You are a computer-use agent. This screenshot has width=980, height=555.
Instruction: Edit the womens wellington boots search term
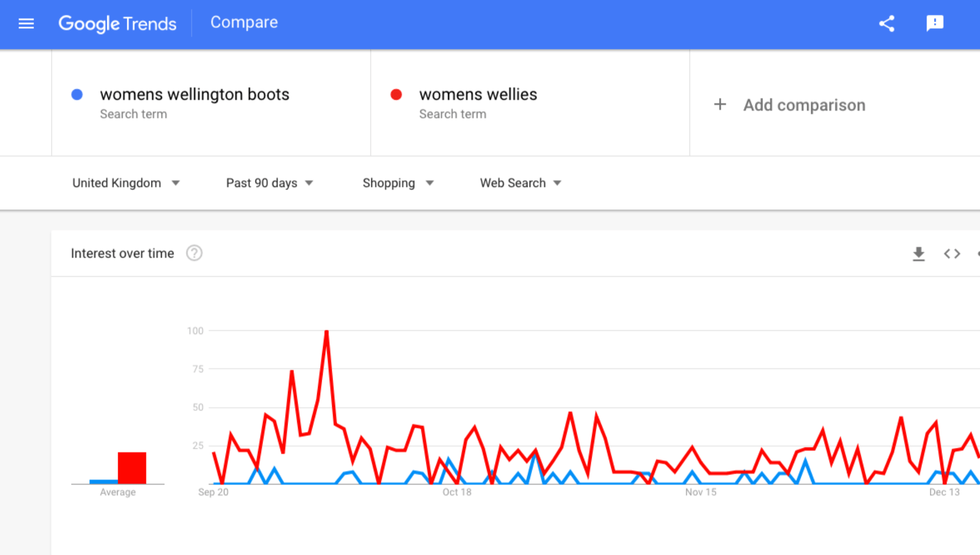[x=194, y=94]
